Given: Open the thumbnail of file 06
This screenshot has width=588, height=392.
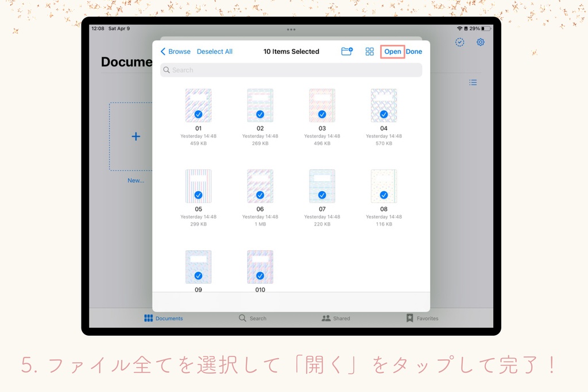Looking at the screenshot, I should (260, 186).
